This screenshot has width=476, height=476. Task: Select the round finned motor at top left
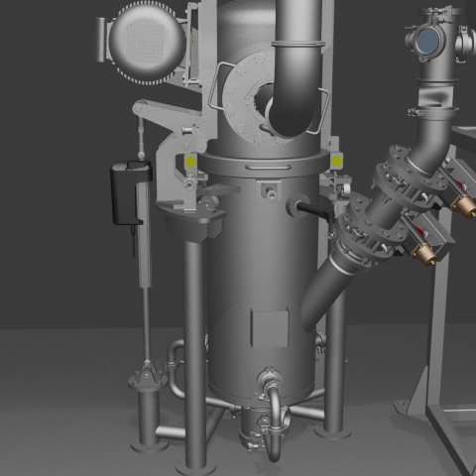pos(147,43)
